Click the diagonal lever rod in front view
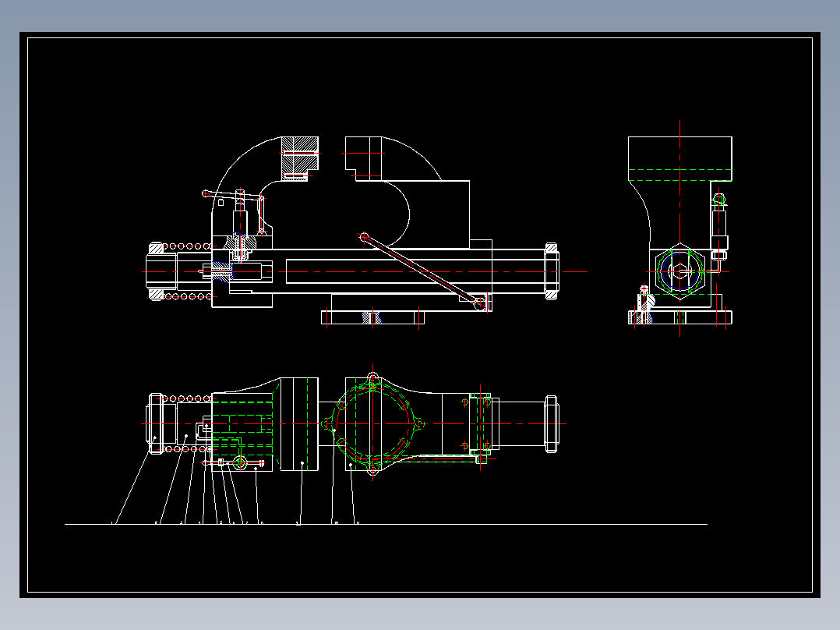 (x=422, y=271)
